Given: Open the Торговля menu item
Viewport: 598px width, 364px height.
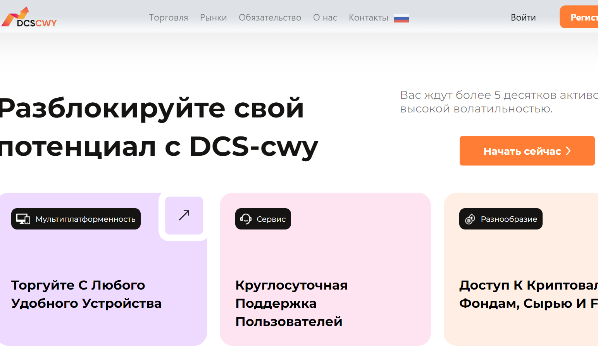Looking at the screenshot, I should click(168, 18).
